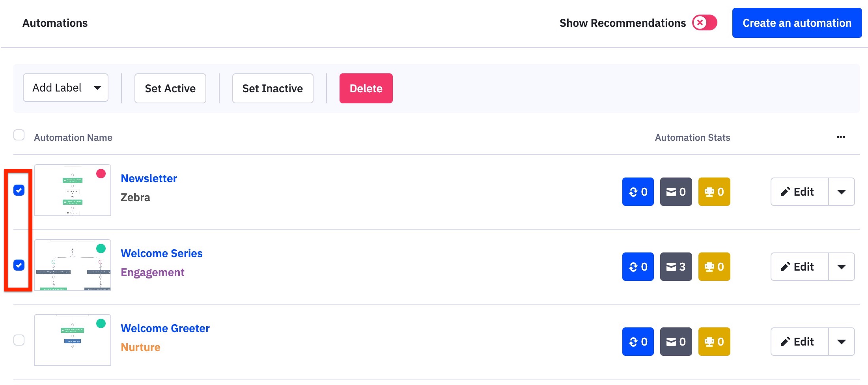Open the Add Label dropdown
868x385 pixels.
[x=65, y=88]
